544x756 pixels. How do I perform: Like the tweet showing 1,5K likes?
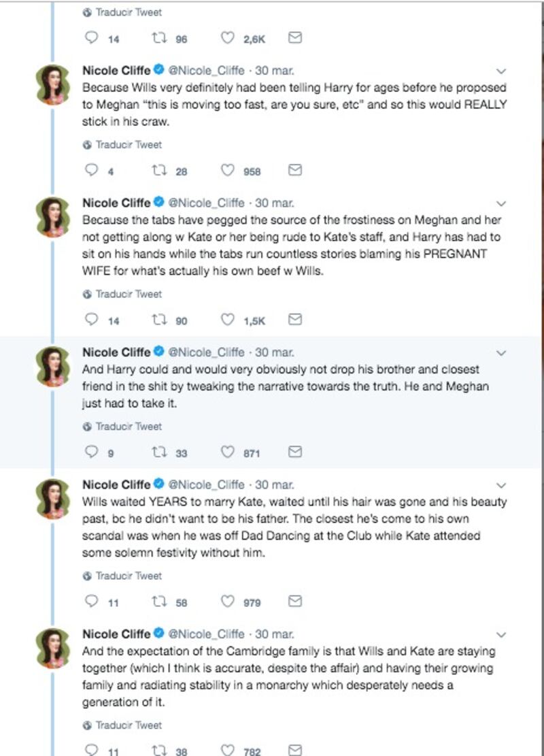pos(227,319)
